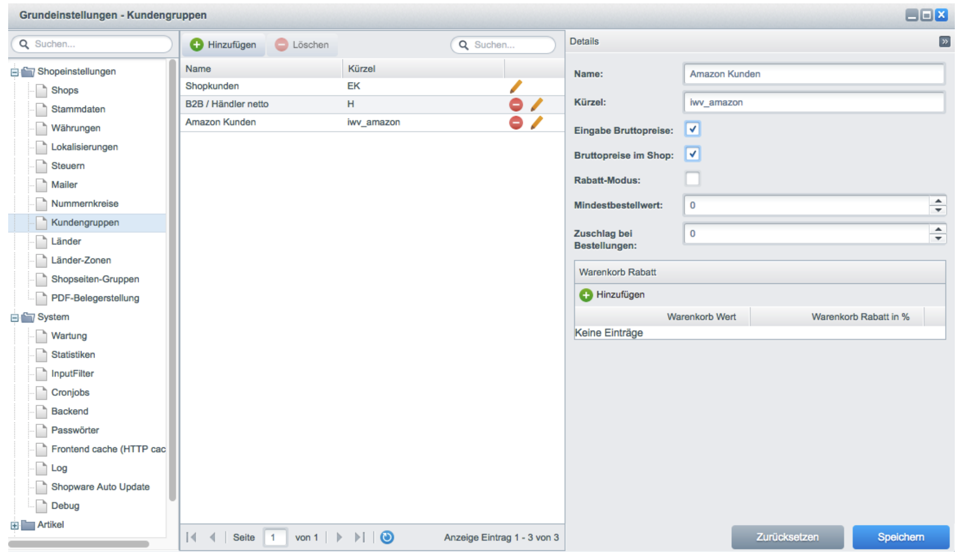Click red delete icon for B2B / Händler netto
963x560 pixels.
click(x=516, y=104)
